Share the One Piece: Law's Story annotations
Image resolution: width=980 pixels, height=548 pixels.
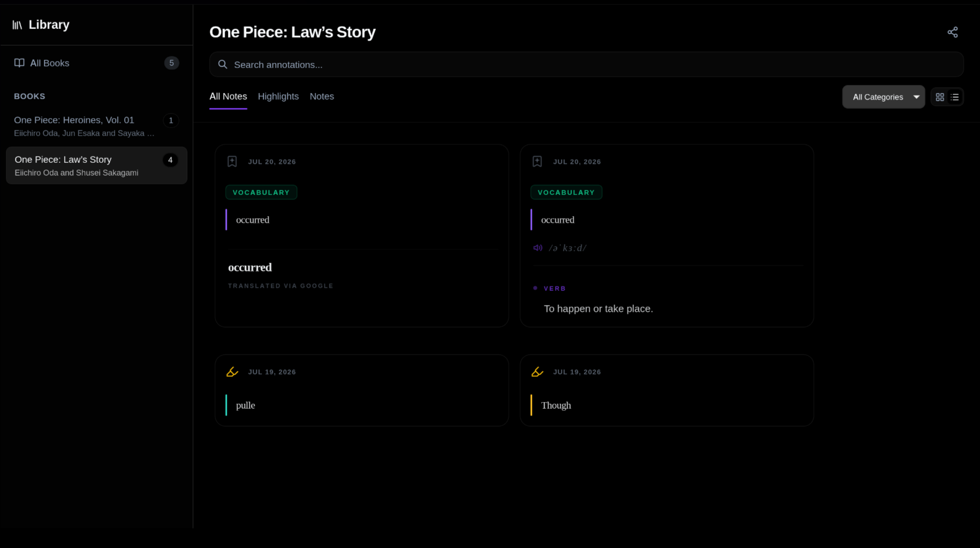952,32
